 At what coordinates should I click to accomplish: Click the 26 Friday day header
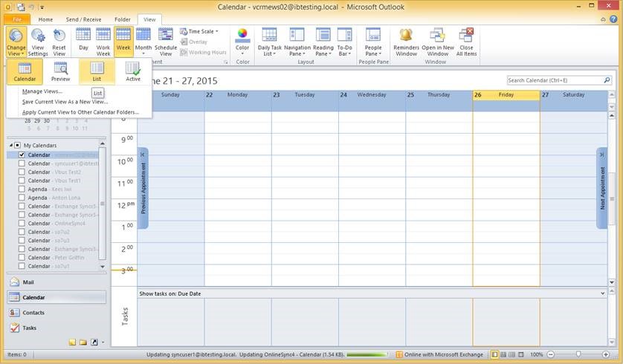(x=506, y=95)
